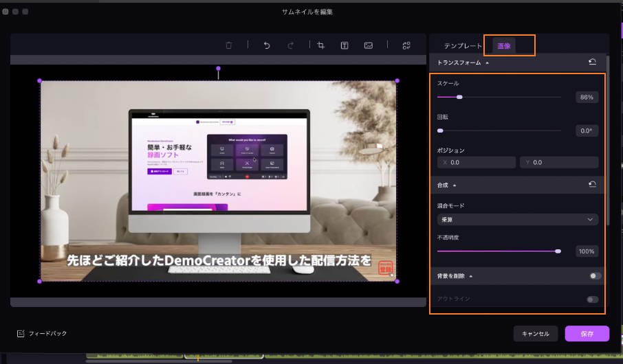Enable the 背景を削除 toggle
The image size is (623, 364).
click(x=595, y=276)
